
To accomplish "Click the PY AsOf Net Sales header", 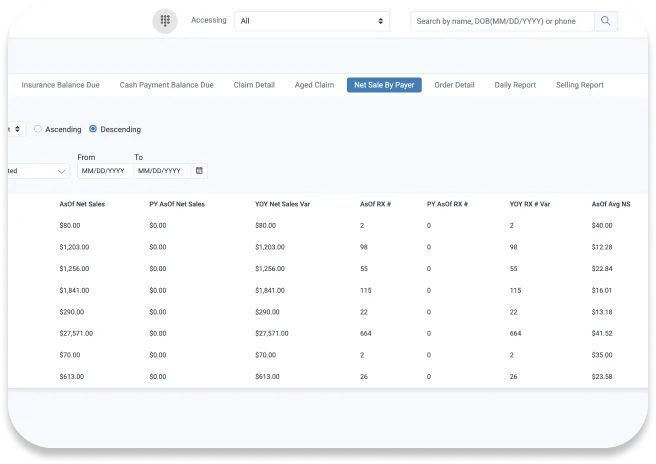I will (177, 204).
